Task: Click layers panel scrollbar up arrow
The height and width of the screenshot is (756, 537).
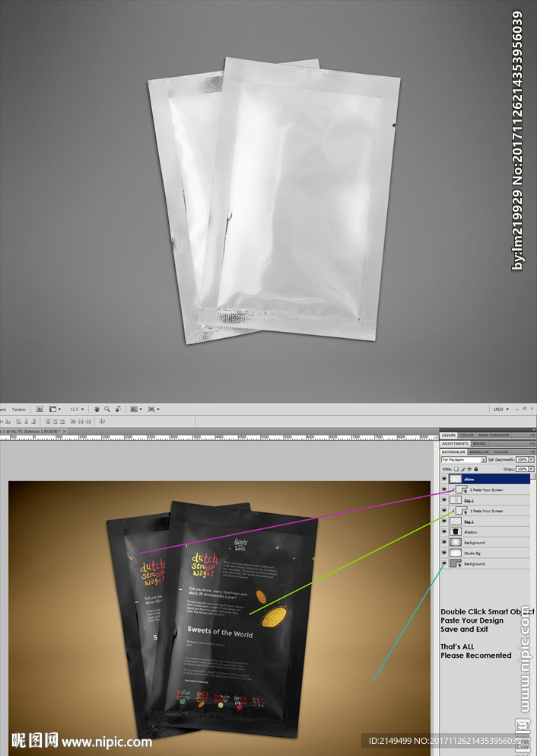Action: coord(532,477)
